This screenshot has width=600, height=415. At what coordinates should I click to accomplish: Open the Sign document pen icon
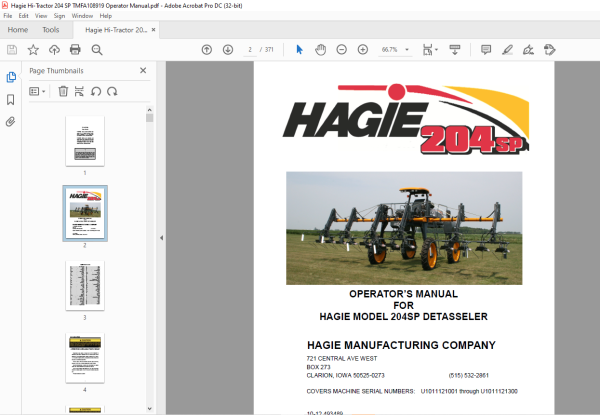[528, 50]
